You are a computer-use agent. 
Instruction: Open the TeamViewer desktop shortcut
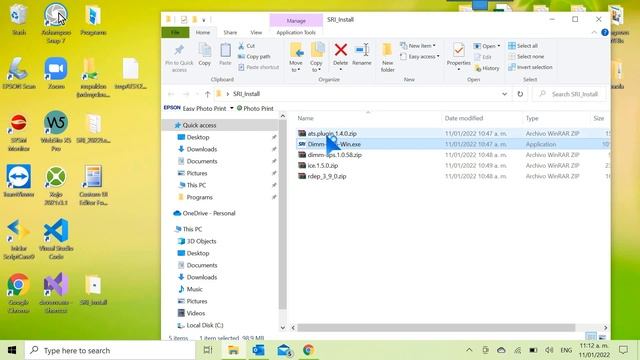[x=18, y=181]
